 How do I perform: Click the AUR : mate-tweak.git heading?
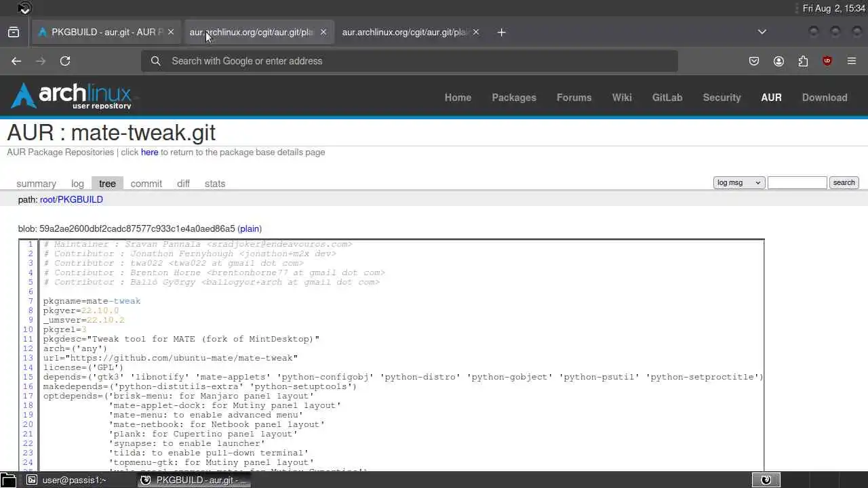pos(111,133)
